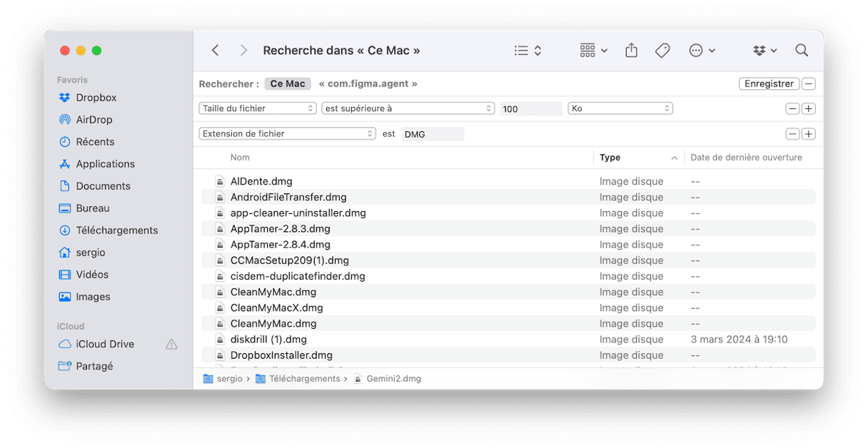Click the search magnifier icon
This screenshot has height=448, width=868.
tap(802, 51)
